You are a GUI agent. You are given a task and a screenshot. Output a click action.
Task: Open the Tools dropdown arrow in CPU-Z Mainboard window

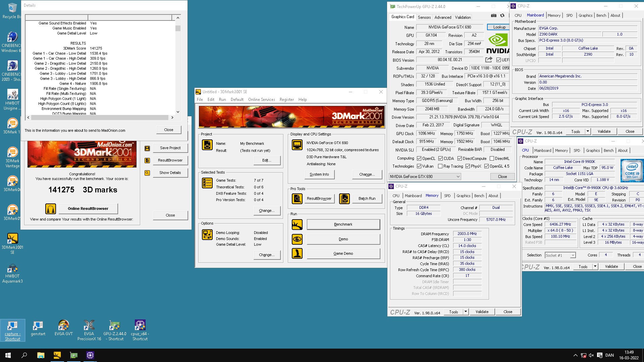coord(588,131)
